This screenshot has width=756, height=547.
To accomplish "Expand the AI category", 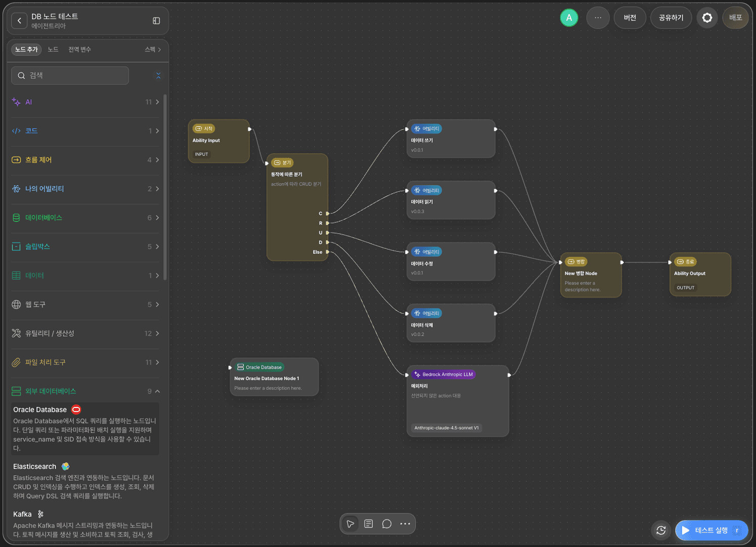I will (85, 102).
